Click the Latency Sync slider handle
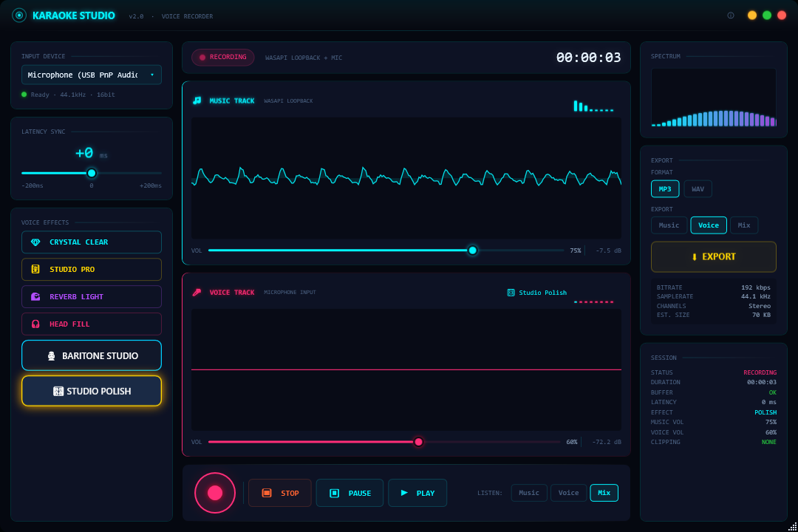798x532 pixels. (x=92, y=173)
